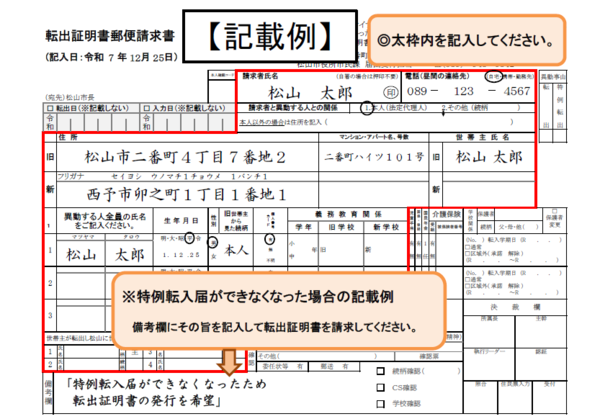Click the 決裁欄 heading
Viewport: 600px width, 419px height.
(515, 307)
